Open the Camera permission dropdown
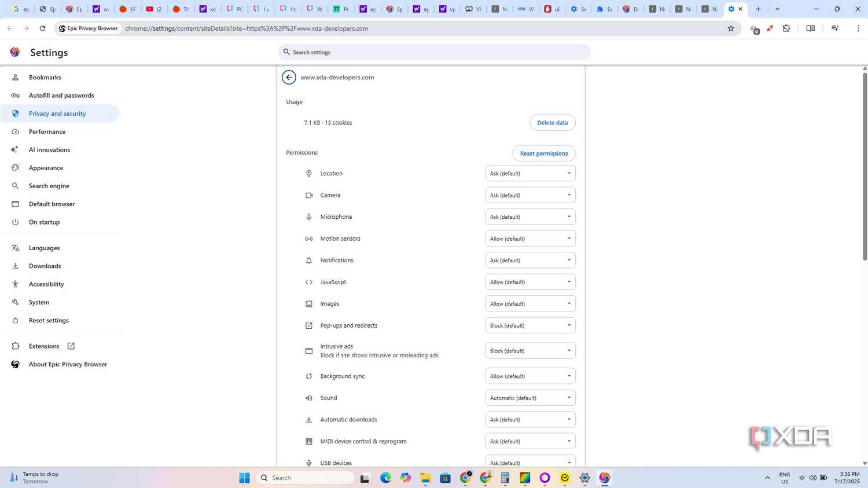The image size is (868, 488). tap(530, 195)
